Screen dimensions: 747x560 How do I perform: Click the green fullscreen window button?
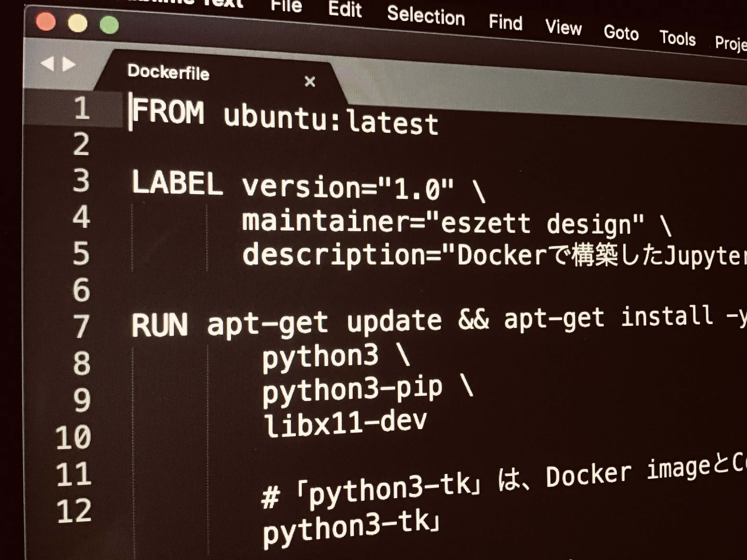click(109, 25)
